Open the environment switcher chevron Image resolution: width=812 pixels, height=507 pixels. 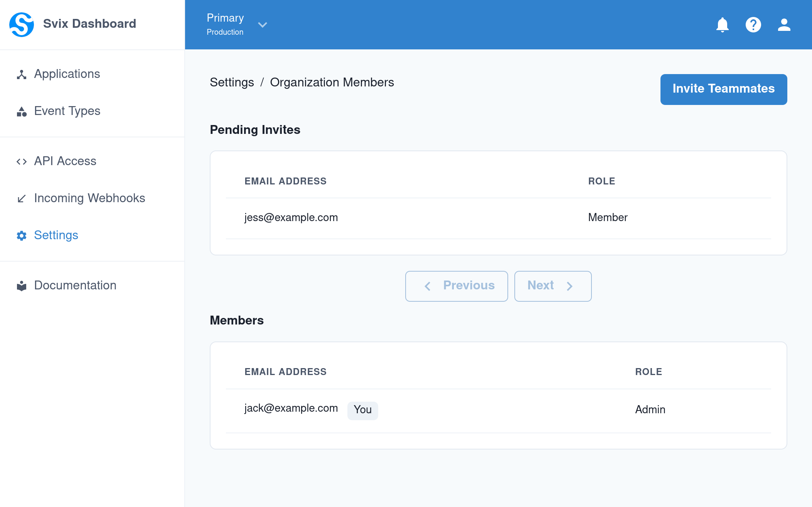(x=263, y=25)
